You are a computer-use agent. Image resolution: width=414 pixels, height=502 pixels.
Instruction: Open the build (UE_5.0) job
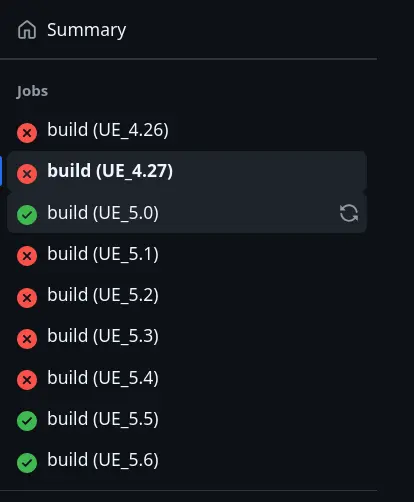(x=103, y=212)
